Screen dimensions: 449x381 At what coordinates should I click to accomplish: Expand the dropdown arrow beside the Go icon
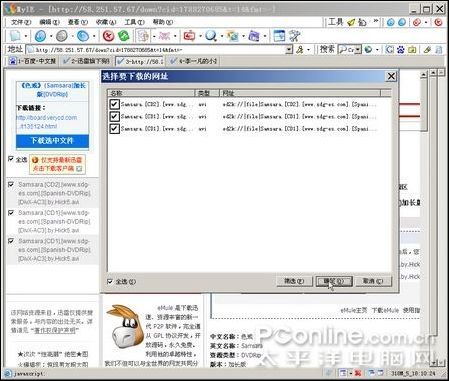pyautogui.click(x=308, y=50)
